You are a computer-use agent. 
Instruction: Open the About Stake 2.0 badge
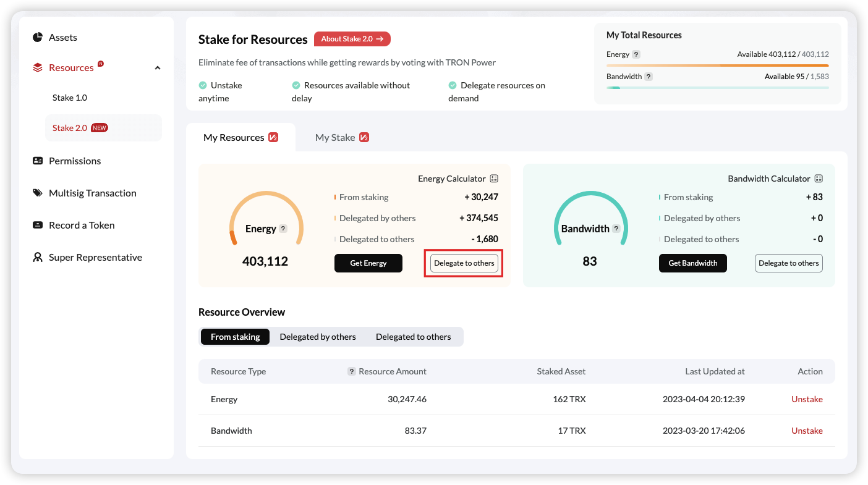pos(352,39)
